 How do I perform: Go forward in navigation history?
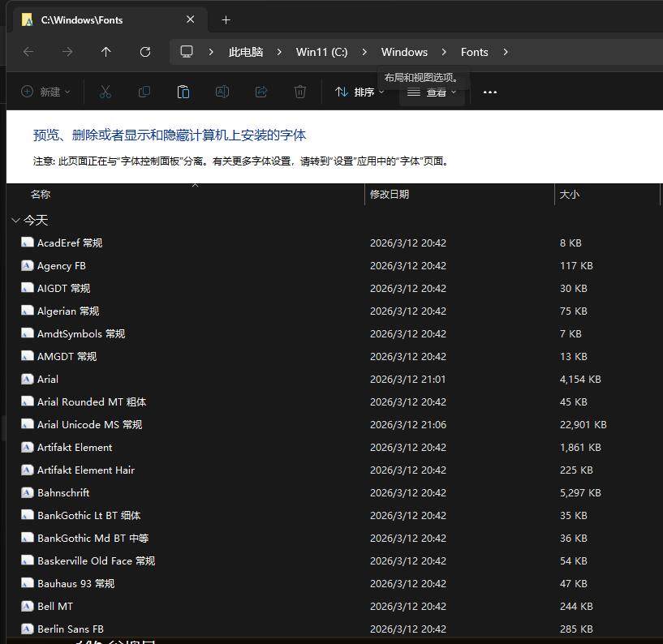67,52
